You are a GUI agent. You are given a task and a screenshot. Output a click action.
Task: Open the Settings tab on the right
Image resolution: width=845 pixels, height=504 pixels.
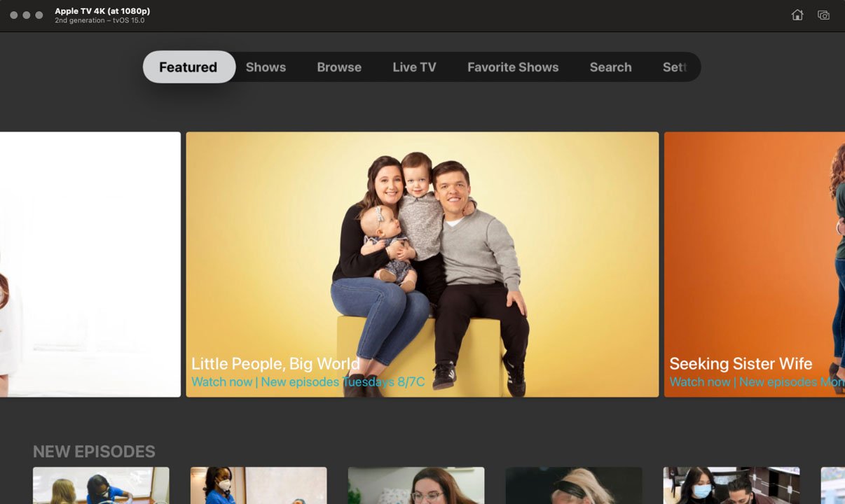(x=675, y=66)
